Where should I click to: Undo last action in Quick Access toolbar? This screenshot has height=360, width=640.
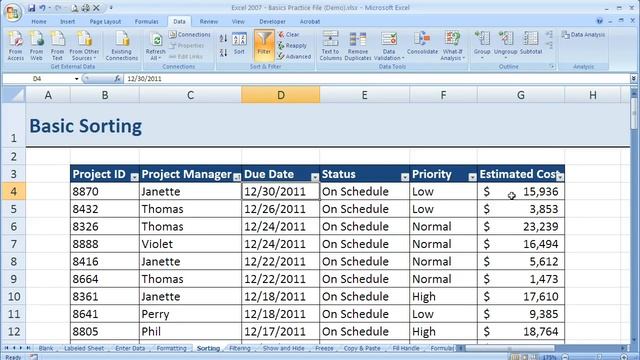pos(42,8)
